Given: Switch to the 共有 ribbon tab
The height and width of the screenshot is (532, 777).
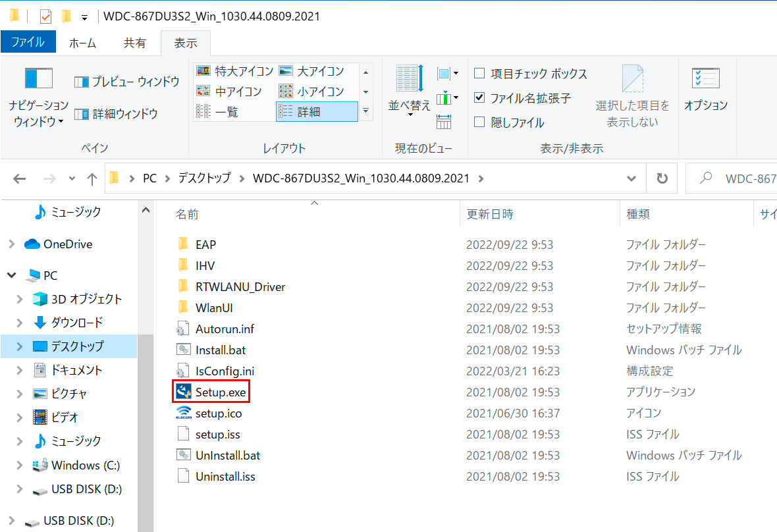Looking at the screenshot, I should coord(135,43).
